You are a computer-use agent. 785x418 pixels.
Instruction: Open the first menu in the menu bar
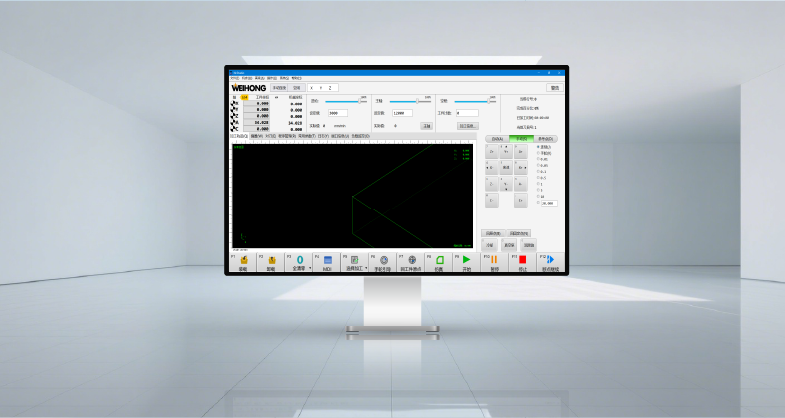(x=235, y=78)
